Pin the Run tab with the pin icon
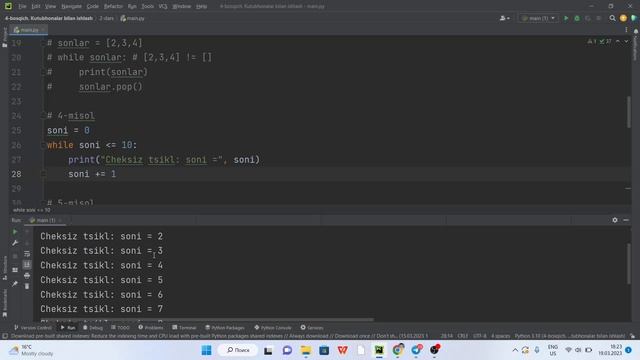 (x=15, y=283)
